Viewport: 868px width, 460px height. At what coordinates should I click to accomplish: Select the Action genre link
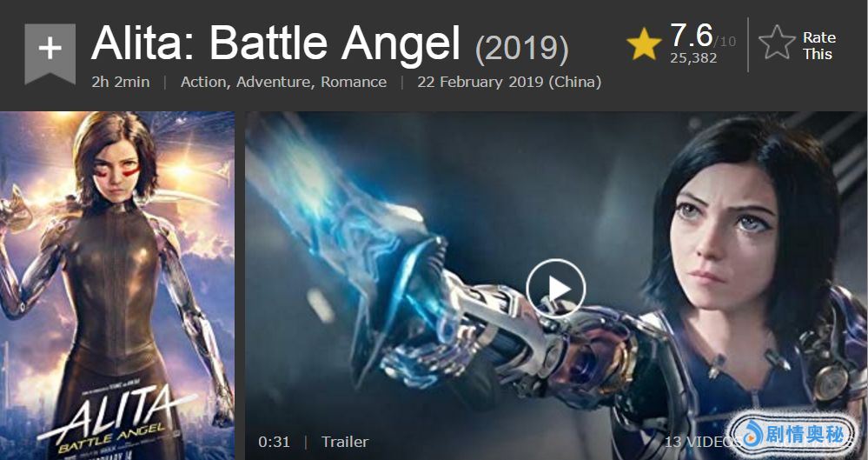pos(203,82)
